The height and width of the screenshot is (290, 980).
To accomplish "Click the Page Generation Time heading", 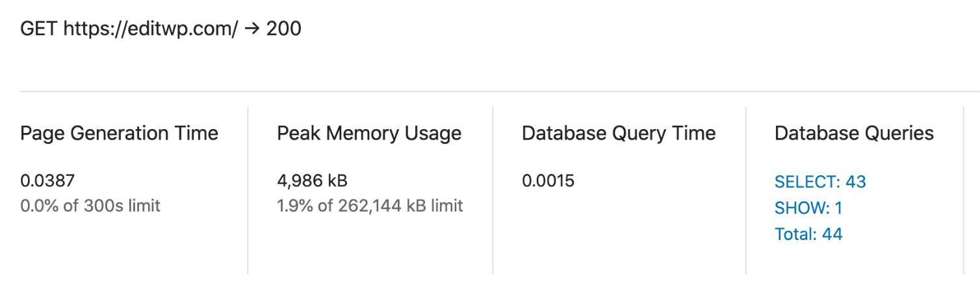I will [x=120, y=134].
